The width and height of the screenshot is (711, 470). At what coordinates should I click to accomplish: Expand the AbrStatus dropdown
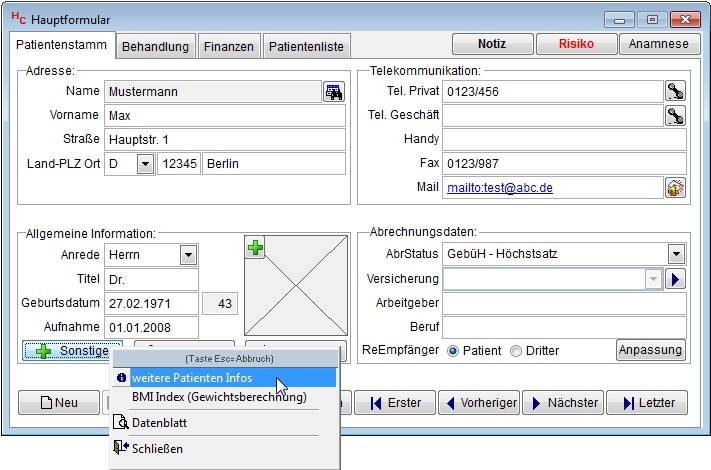point(676,255)
